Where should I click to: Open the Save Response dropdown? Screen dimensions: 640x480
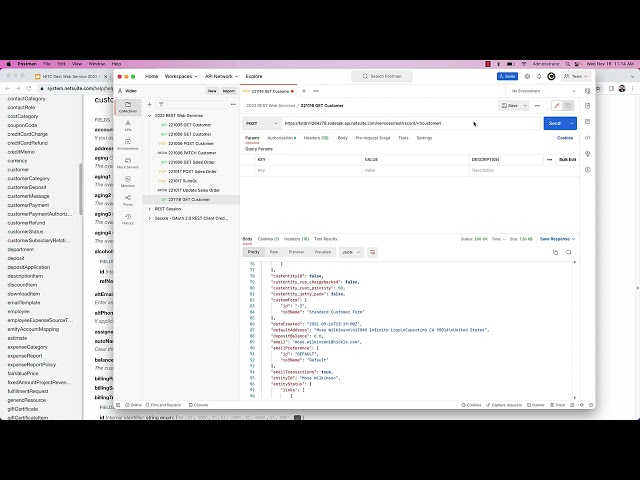pyautogui.click(x=557, y=239)
